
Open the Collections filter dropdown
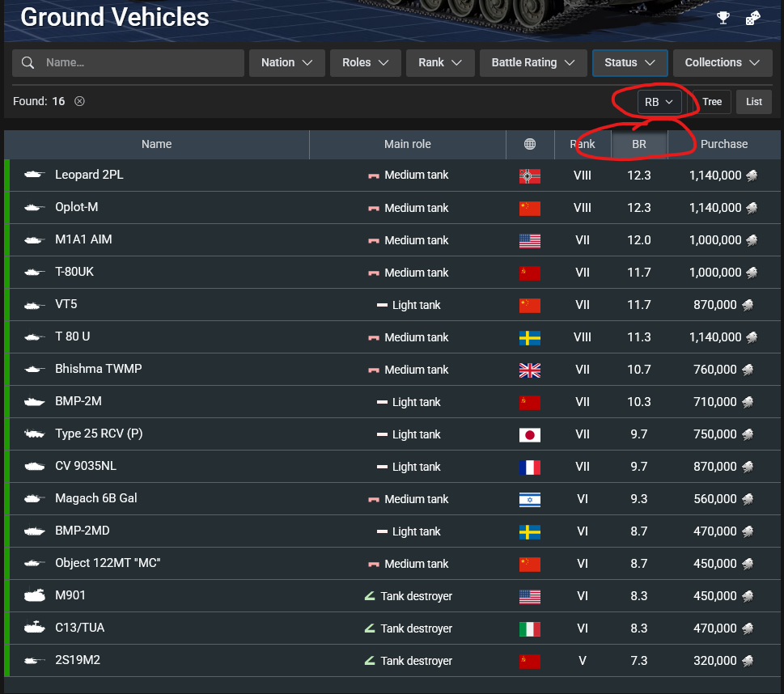point(722,63)
